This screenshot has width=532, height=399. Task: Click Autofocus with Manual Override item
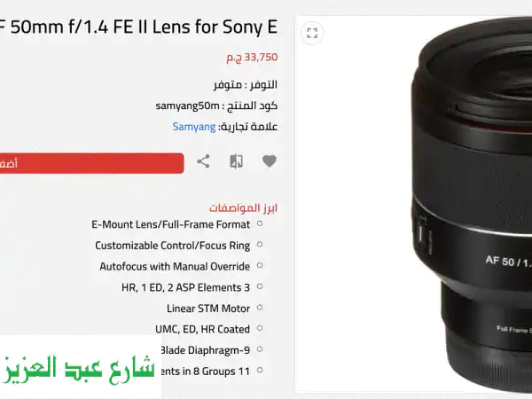pos(175,266)
